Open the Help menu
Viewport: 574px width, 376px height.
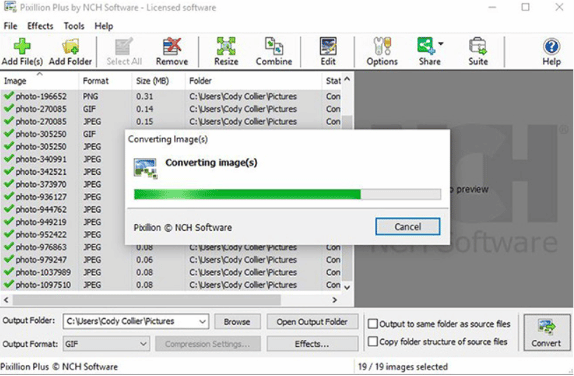click(x=104, y=26)
